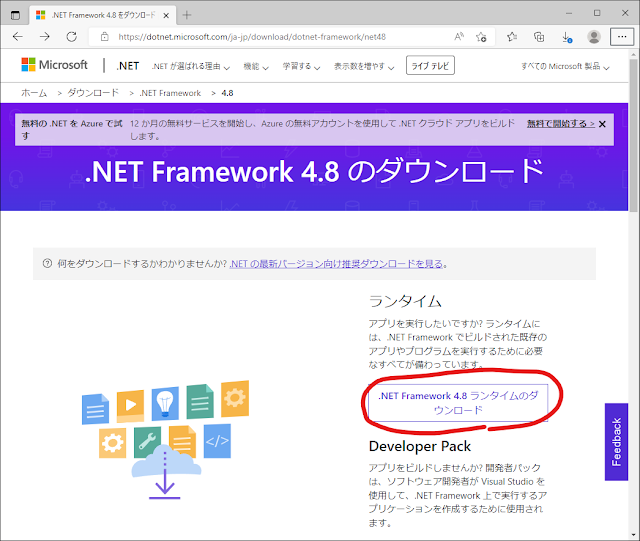
Task: Click the Developer Pack heading
Action: click(x=420, y=446)
